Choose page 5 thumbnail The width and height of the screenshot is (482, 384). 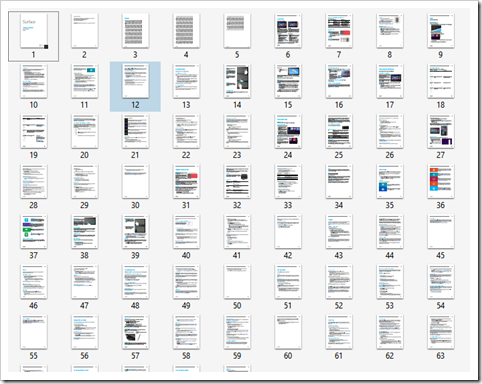coord(237,31)
